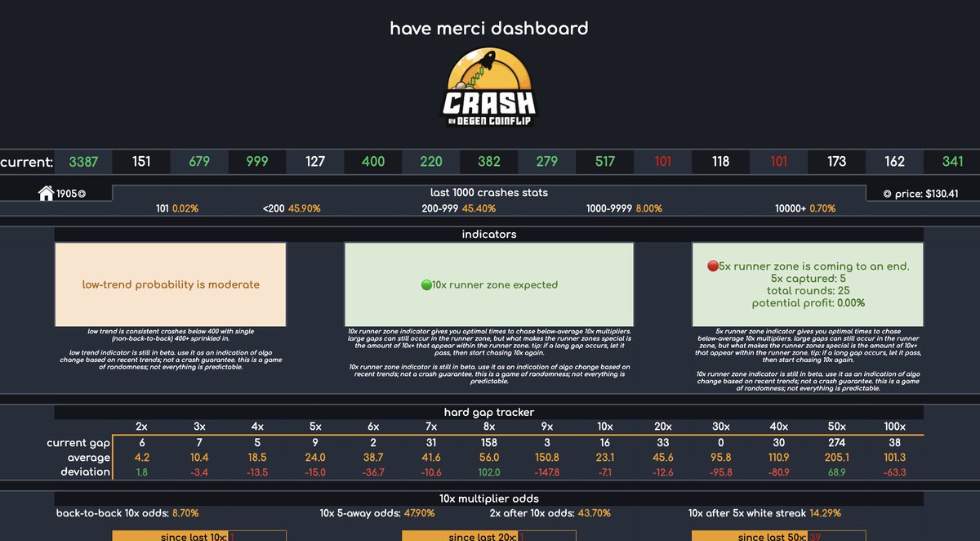Click the 274 current gap under 50x
Screen dimensions: 980x541
(x=837, y=442)
